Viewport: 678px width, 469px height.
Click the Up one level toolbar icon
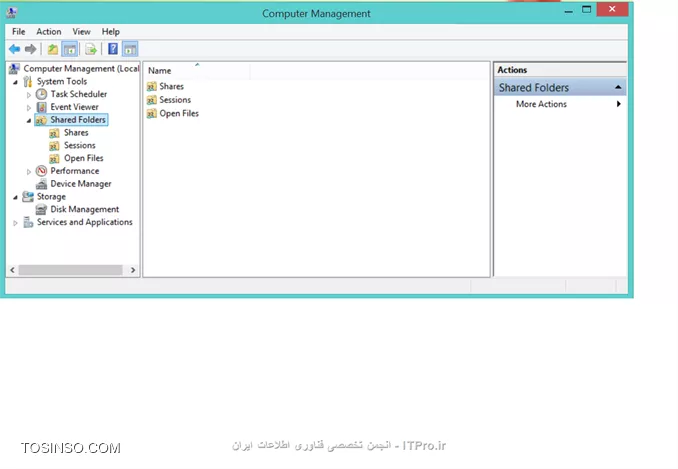pyautogui.click(x=52, y=49)
